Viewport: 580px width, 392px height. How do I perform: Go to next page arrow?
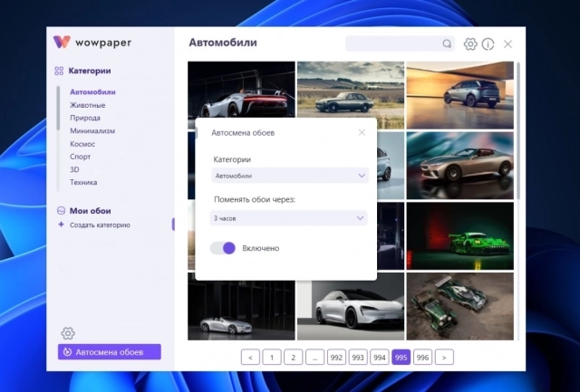pyautogui.click(x=444, y=357)
